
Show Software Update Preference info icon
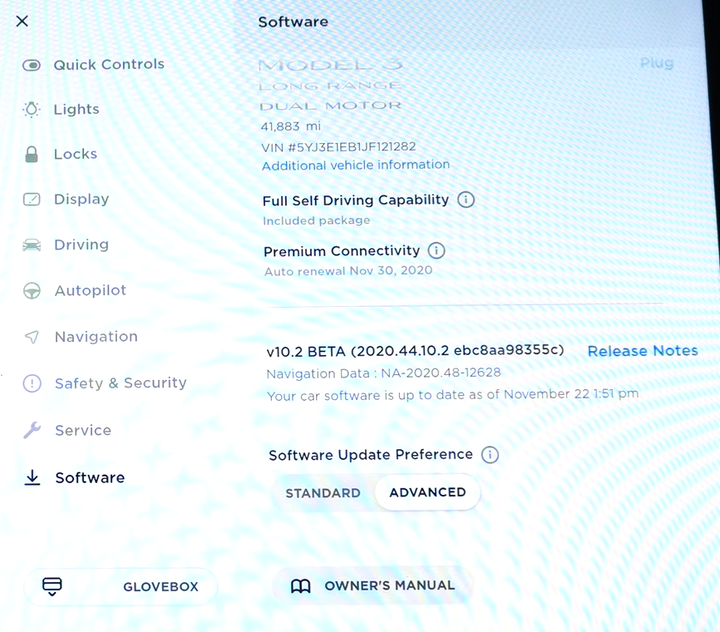pyautogui.click(x=490, y=455)
